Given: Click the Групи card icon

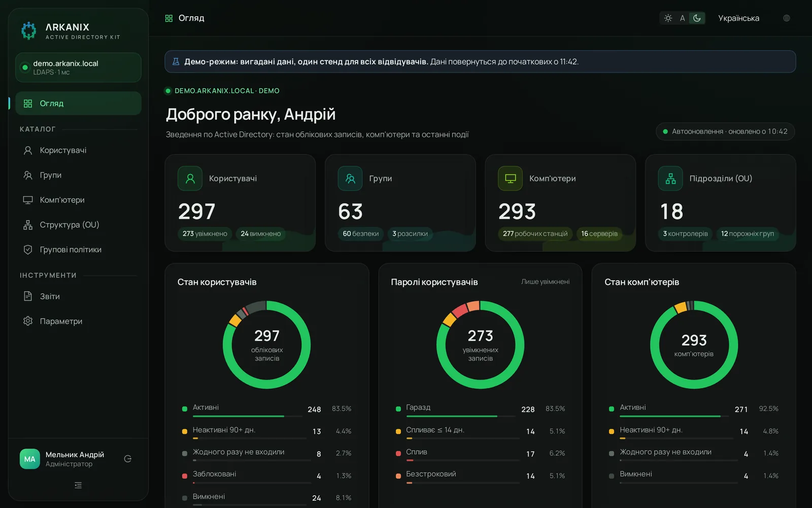Looking at the screenshot, I should point(350,178).
